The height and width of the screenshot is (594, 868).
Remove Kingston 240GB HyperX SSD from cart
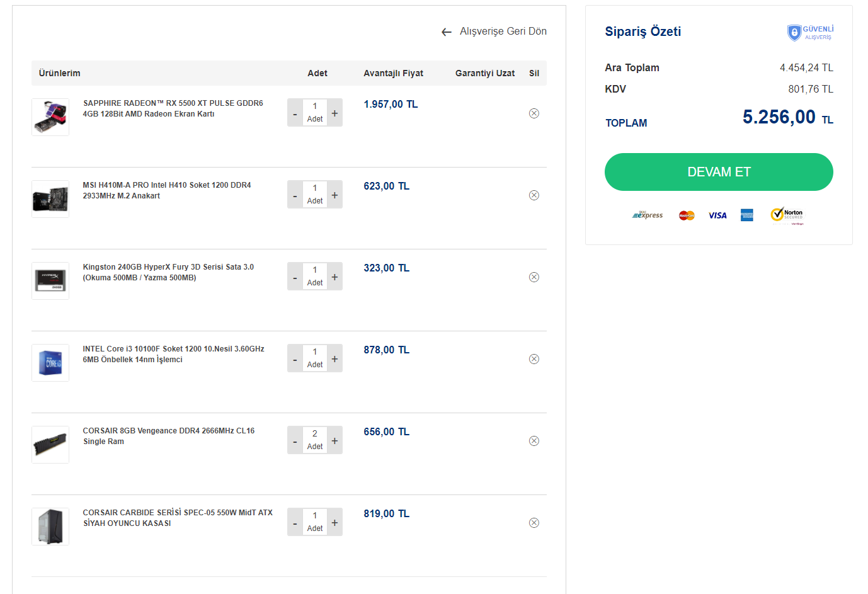[x=534, y=277]
